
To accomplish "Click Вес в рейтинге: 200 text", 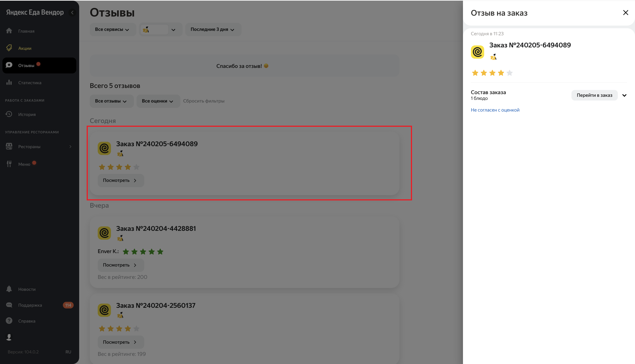I will (x=122, y=277).
